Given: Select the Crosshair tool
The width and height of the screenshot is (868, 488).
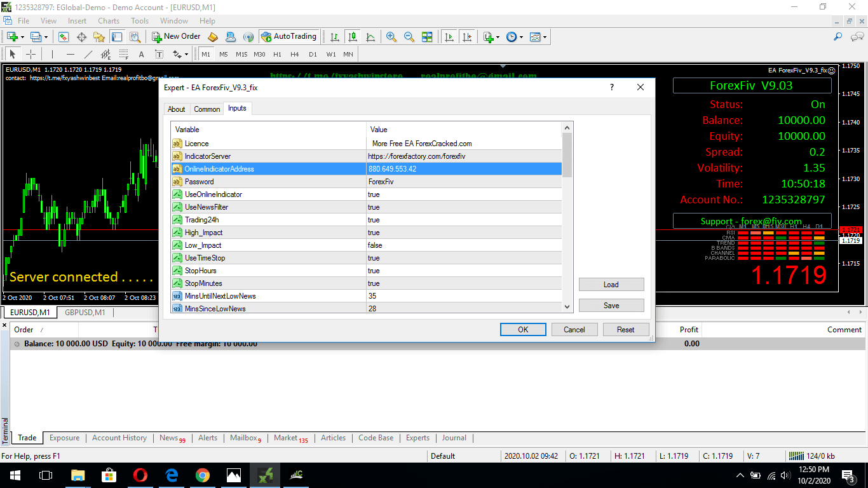Looking at the screenshot, I should pos(31,55).
